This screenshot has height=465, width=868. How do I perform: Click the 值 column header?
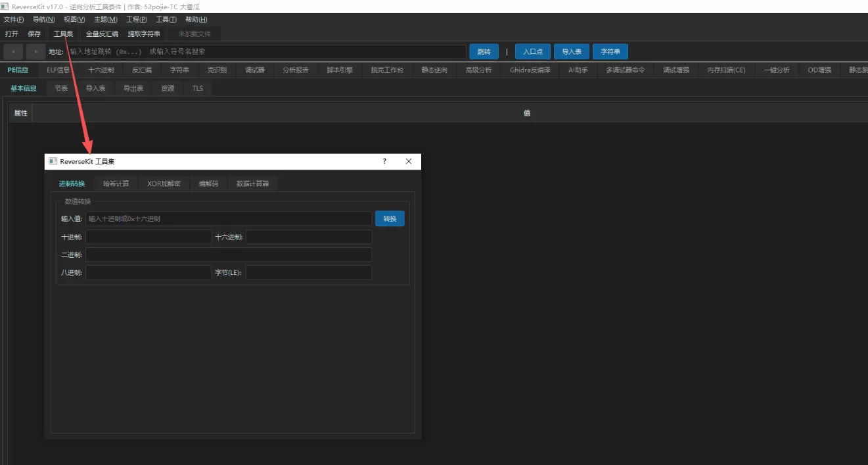point(527,113)
